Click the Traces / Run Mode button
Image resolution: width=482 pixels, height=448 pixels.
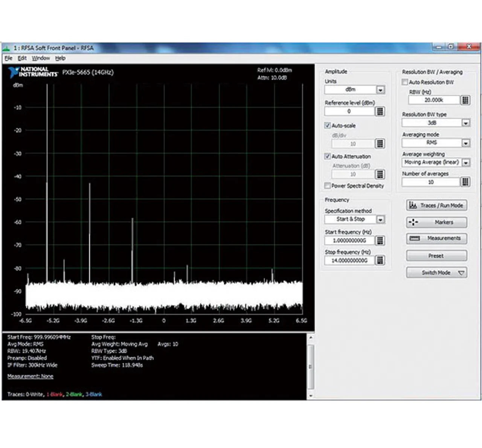coord(437,206)
